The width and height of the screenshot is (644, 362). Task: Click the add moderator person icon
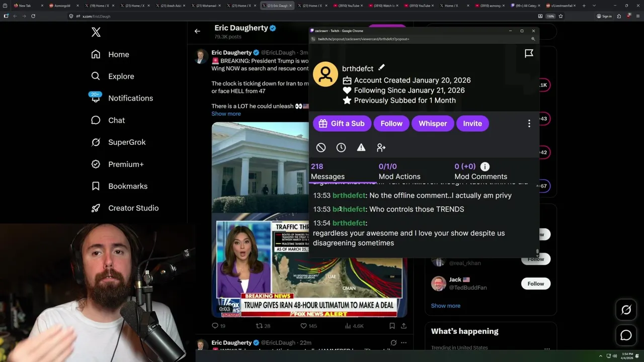coord(381,147)
